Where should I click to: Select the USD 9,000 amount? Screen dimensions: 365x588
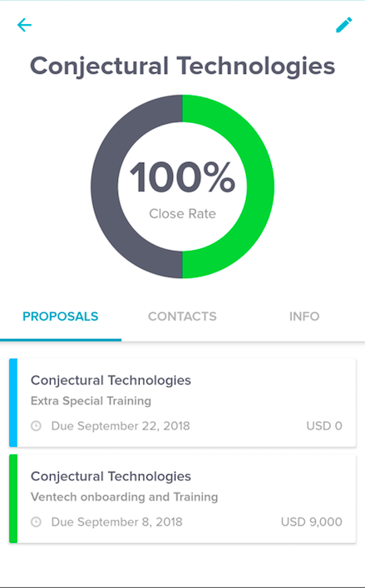[x=312, y=522]
